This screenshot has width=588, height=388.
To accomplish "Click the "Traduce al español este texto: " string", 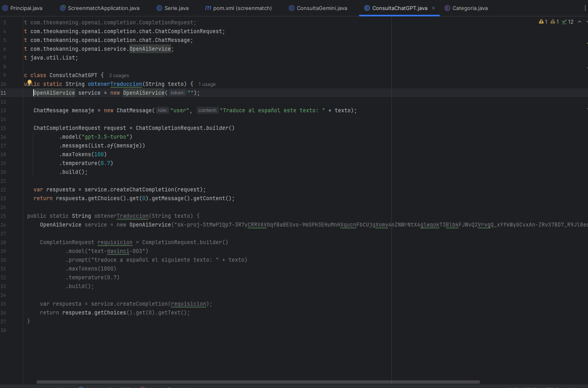I will coord(272,110).
